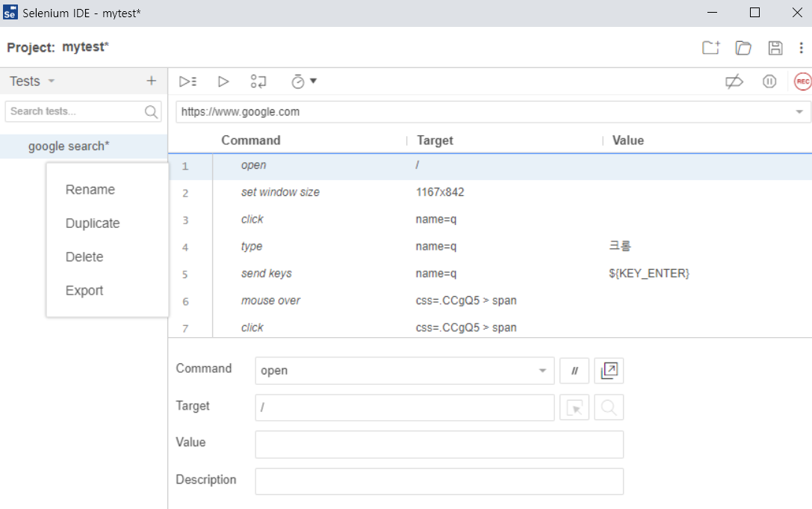812x509 pixels.
Task: Choose Delete from the context menu
Action: click(x=84, y=257)
